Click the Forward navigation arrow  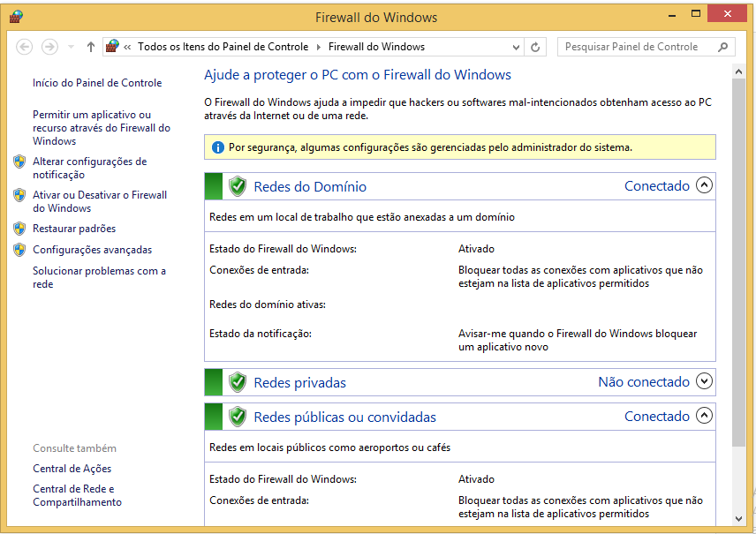49,47
